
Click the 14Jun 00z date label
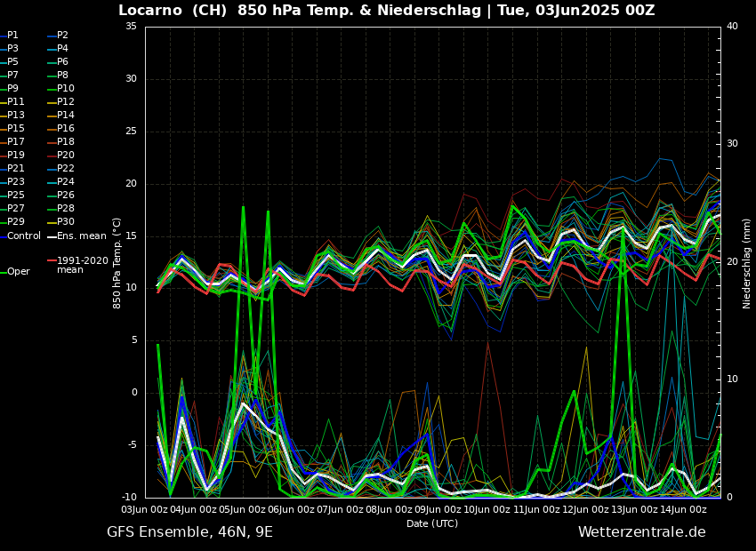pyautogui.click(x=683, y=509)
